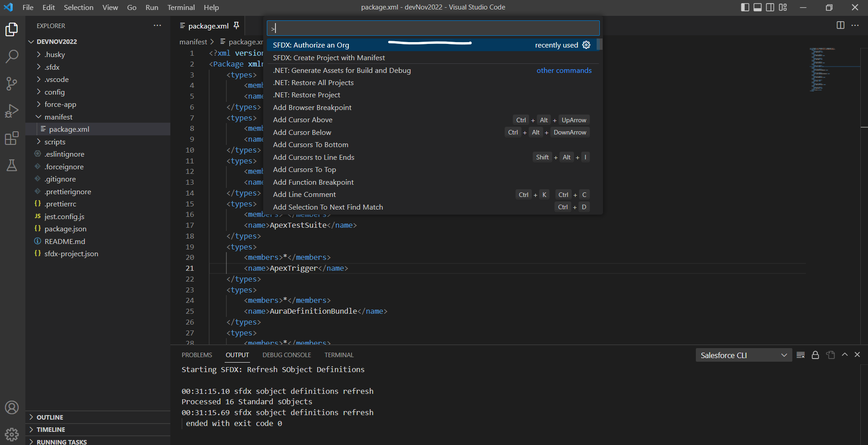Toggle Primary Side Bar layout icon
Image resolution: width=868 pixels, height=445 pixels.
pos(745,7)
